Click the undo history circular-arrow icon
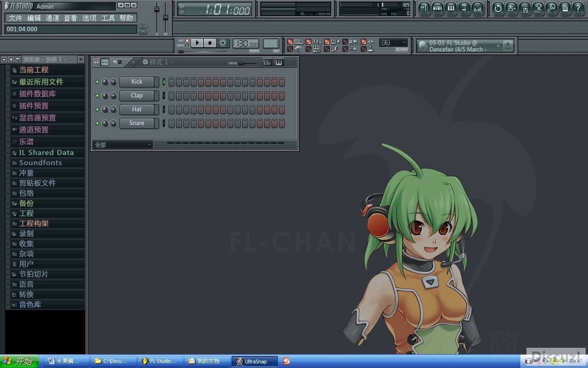The height and width of the screenshot is (368, 588). (x=498, y=8)
